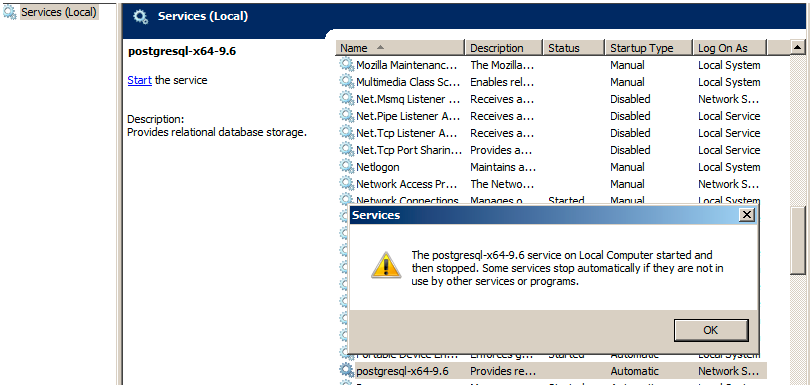Select the Net.Pipe Listener service
810x388 pixels.
552,116
